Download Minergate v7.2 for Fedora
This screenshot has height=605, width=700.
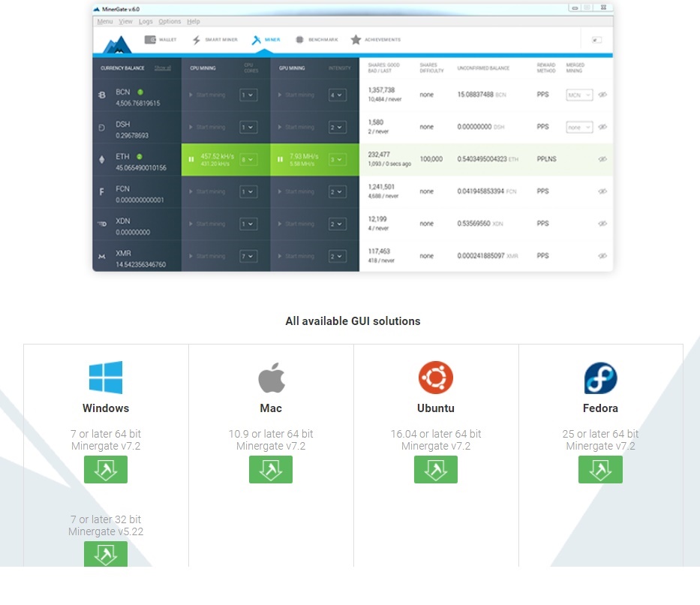coord(600,469)
